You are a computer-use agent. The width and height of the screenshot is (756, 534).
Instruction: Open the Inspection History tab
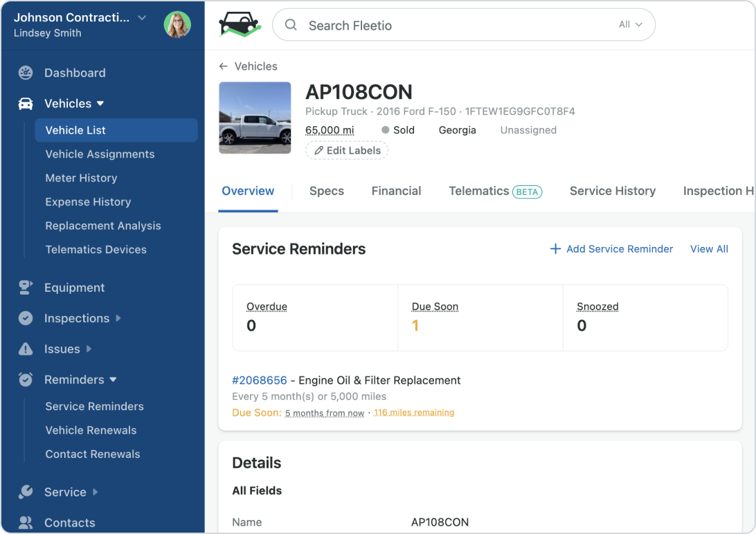tap(719, 191)
